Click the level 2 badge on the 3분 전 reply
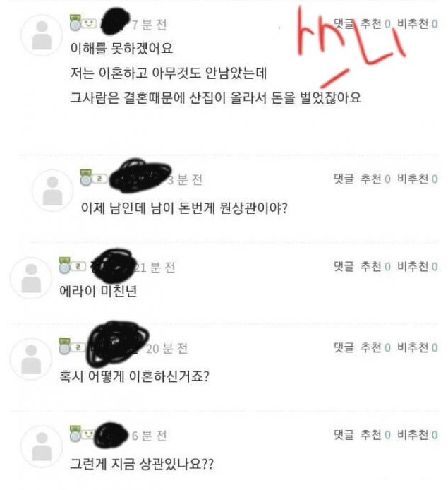The width and height of the screenshot is (448, 490). coord(99,179)
